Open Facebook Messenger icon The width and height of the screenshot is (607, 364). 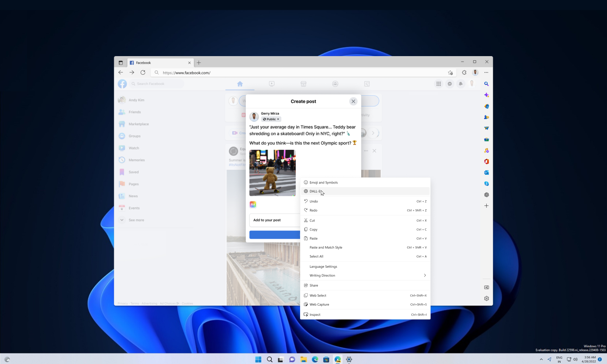450,84
